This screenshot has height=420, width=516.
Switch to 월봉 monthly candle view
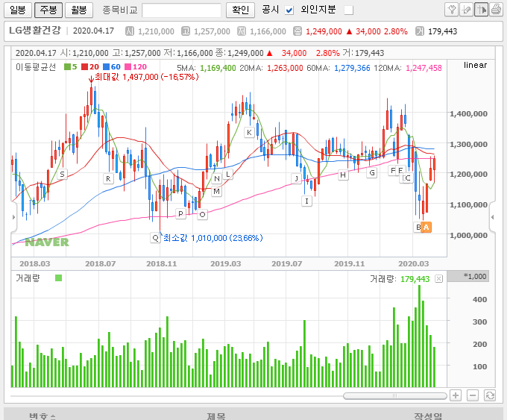click(79, 10)
